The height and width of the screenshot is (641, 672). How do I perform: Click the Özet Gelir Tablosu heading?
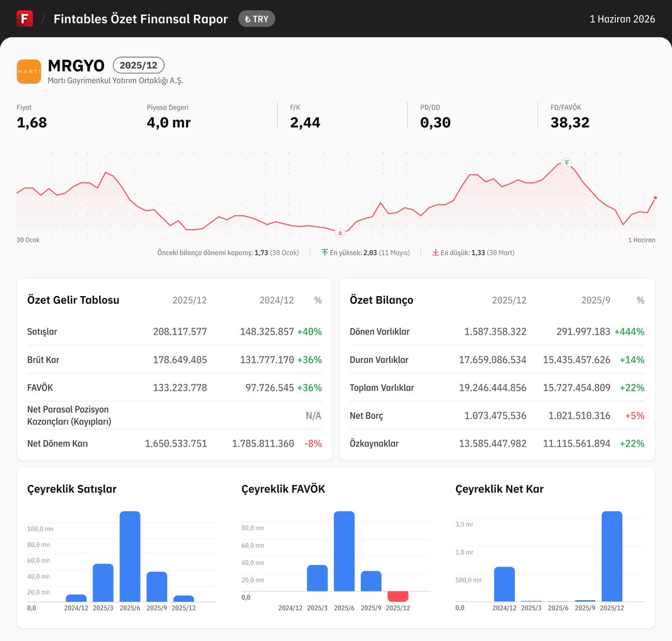[73, 300]
